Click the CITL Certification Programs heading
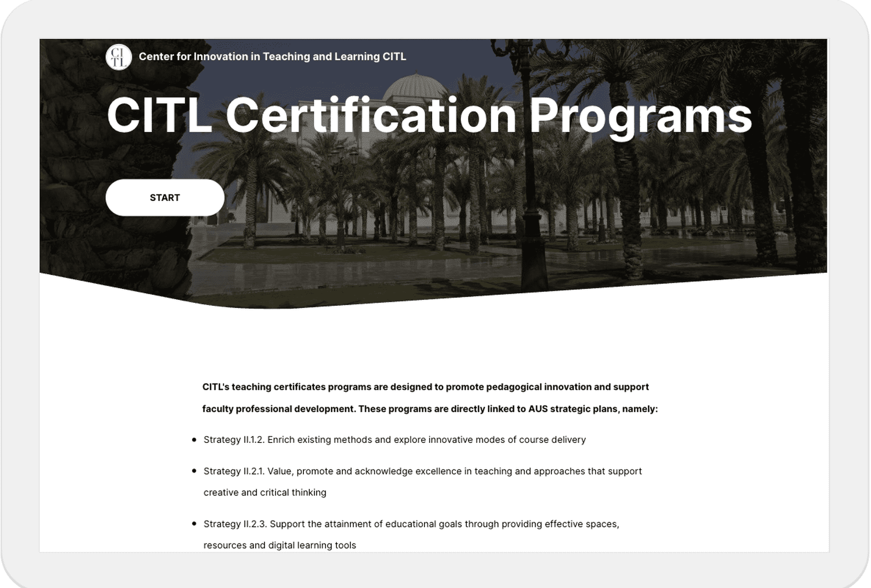 click(x=429, y=116)
